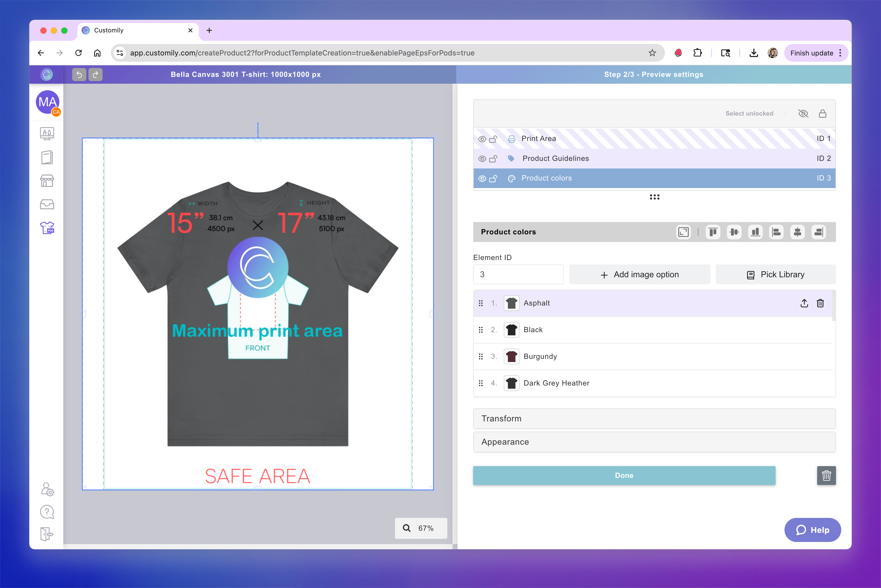Select the Customily browser tab
Image resolution: width=881 pixels, height=588 pixels.
click(124, 30)
